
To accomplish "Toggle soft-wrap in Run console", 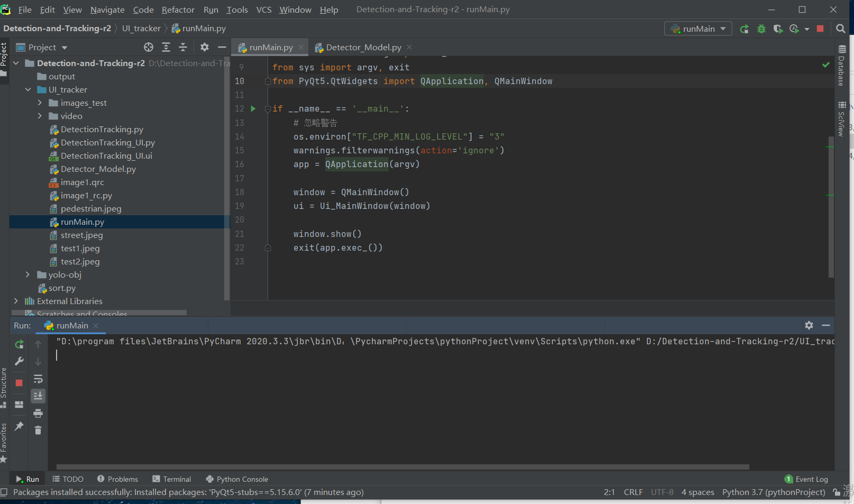I will 38,379.
